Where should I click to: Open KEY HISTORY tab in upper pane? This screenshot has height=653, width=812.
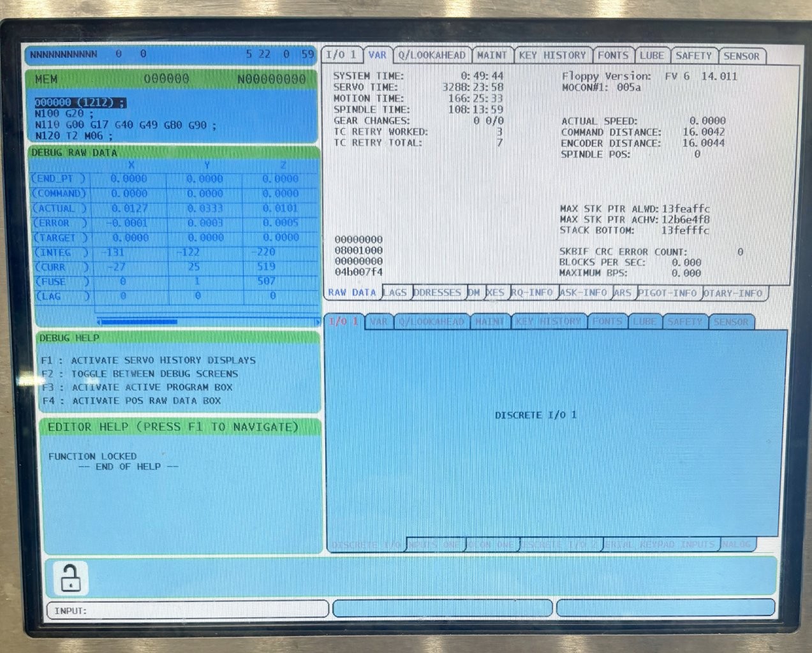tap(552, 55)
